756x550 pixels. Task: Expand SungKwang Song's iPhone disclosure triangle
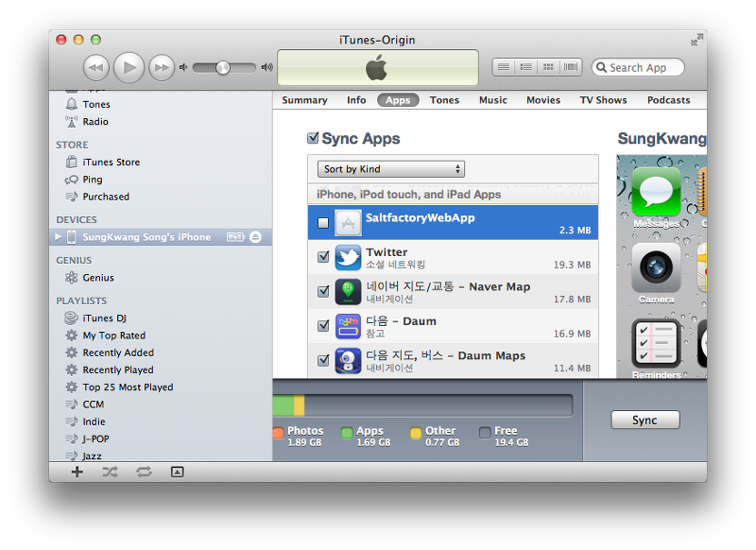click(x=59, y=236)
